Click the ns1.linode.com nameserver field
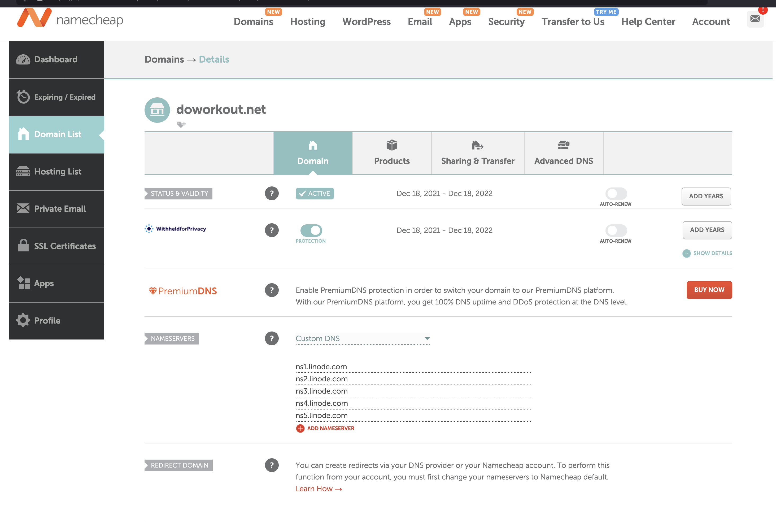The height and width of the screenshot is (532, 776). [412, 367]
